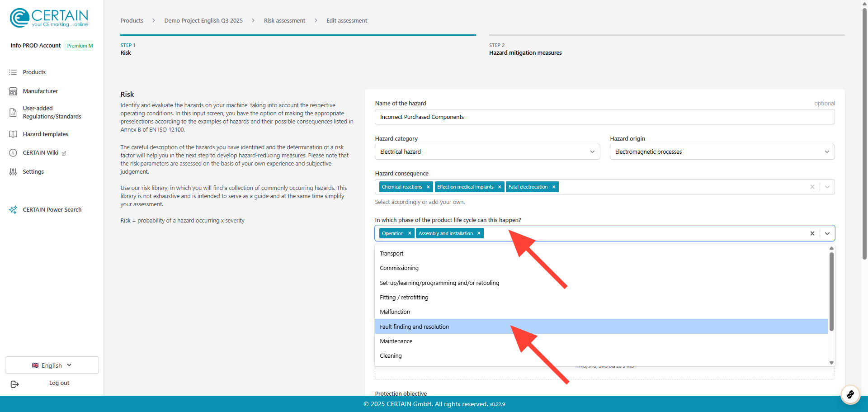Click the Premium M account badge
Screen dimensions: 868x412
point(80,46)
